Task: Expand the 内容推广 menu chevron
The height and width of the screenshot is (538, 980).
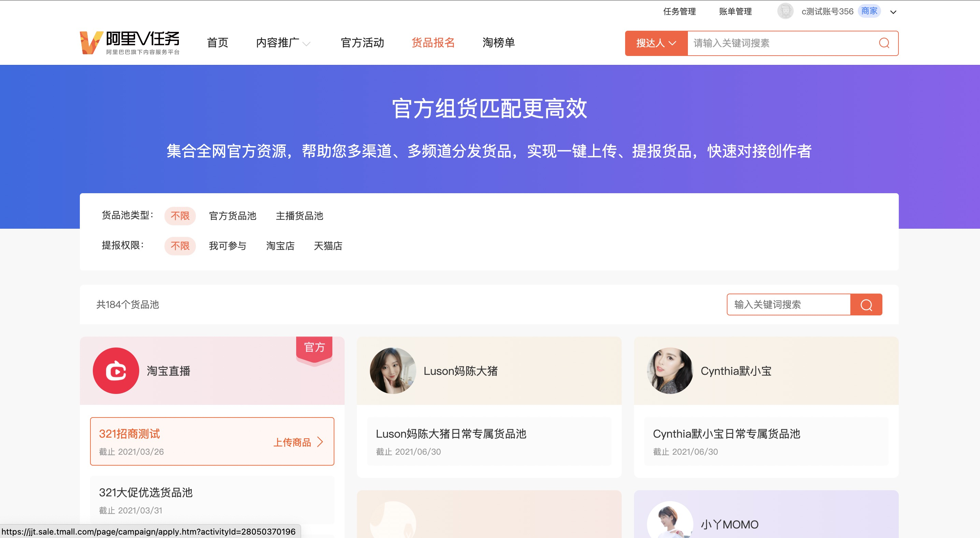Action: (x=306, y=44)
